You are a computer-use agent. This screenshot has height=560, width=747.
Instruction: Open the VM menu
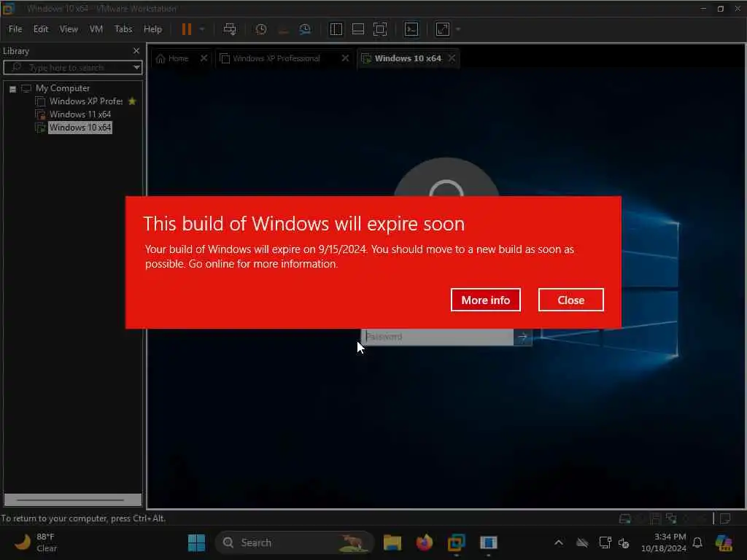click(x=96, y=29)
